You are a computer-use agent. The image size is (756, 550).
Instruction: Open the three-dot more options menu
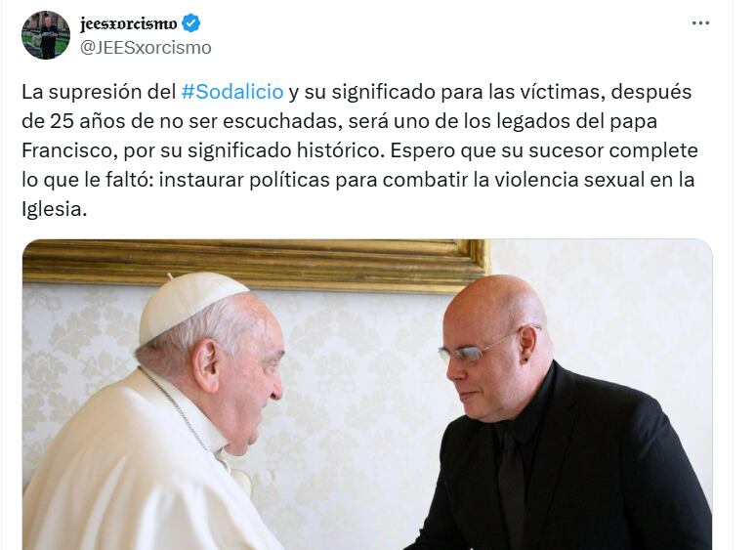point(700,23)
